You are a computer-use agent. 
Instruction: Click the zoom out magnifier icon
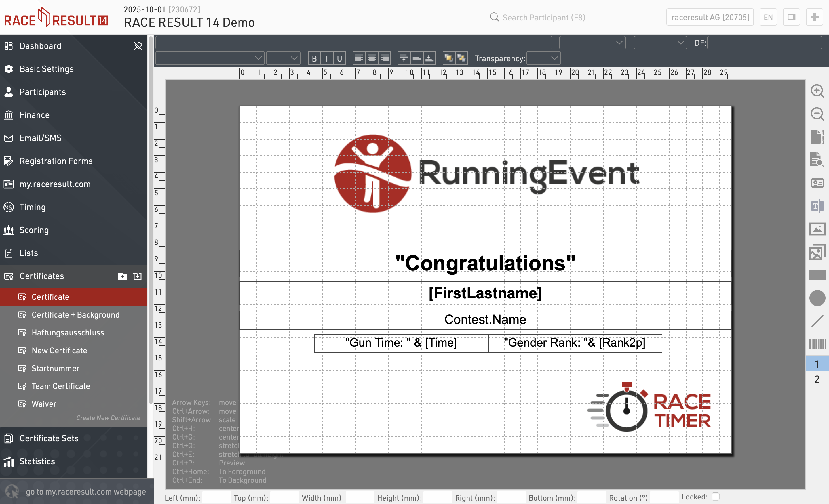[x=817, y=114]
